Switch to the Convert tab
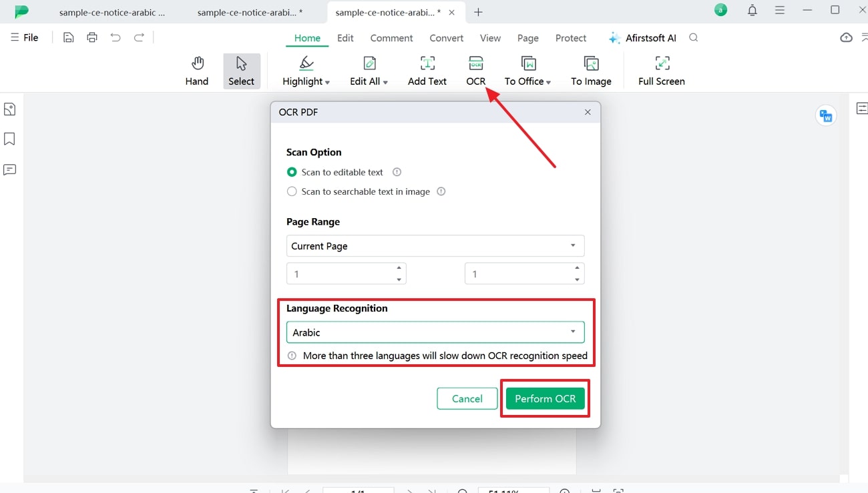Viewport: 868px width, 493px height. [x=446, y=38]
